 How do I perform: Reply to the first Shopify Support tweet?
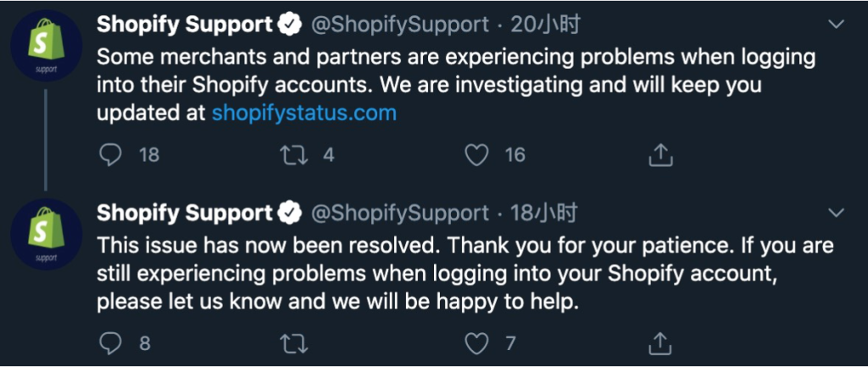[x=111, y=154]
